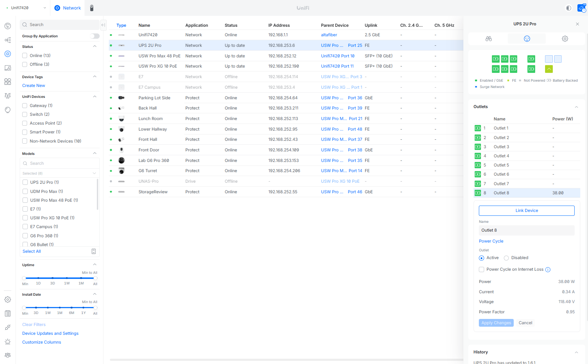
Task: Open the topology icon in left sidebar
Action: [x=8, y=40]
